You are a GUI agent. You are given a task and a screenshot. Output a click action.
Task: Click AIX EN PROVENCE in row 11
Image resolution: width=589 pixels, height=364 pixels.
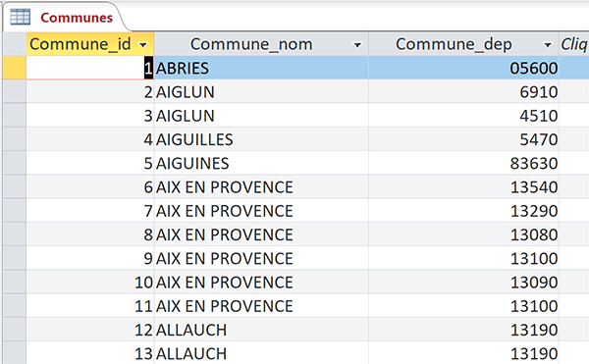pyautogui.click(x=261, y=306)
